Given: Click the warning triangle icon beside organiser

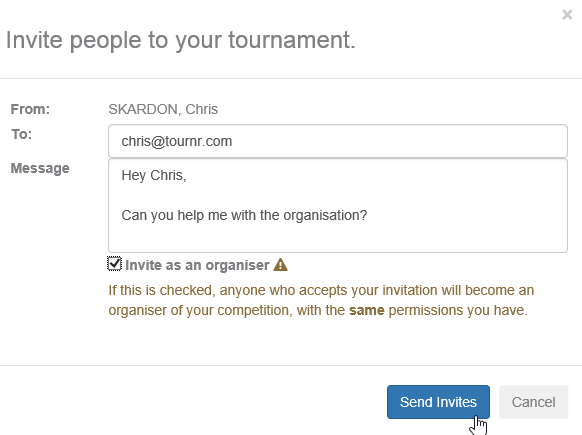Looking at the screenshot, I should tap(280, 265).
